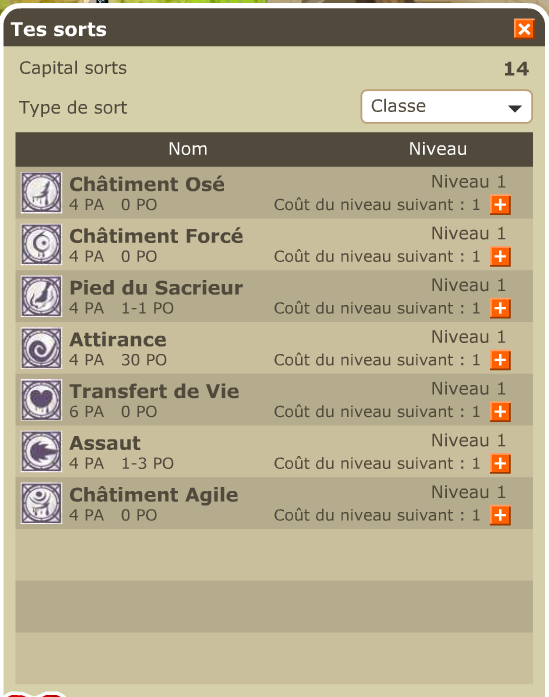The image size is (549, 697).
Task: Open the Classe spell type dropdown
Action: [x=446, y=107]
